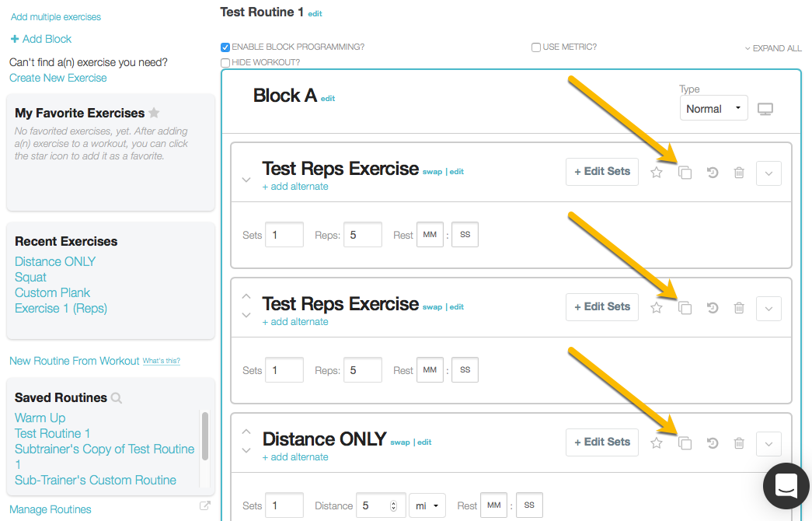Click the Saved Routines list scrollbar
This screenshot has height=521, width=812.
click(205, 436)
